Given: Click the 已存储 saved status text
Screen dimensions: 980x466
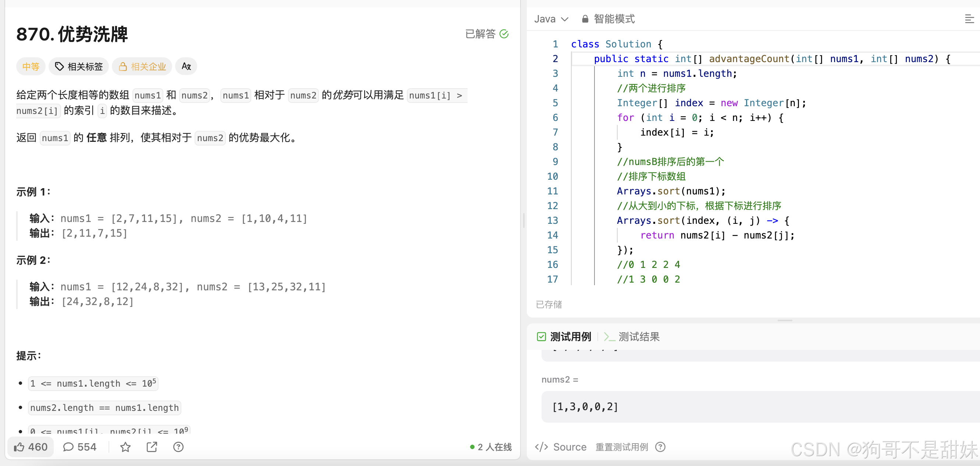Looking at the screenshot, I should point(549,304).
